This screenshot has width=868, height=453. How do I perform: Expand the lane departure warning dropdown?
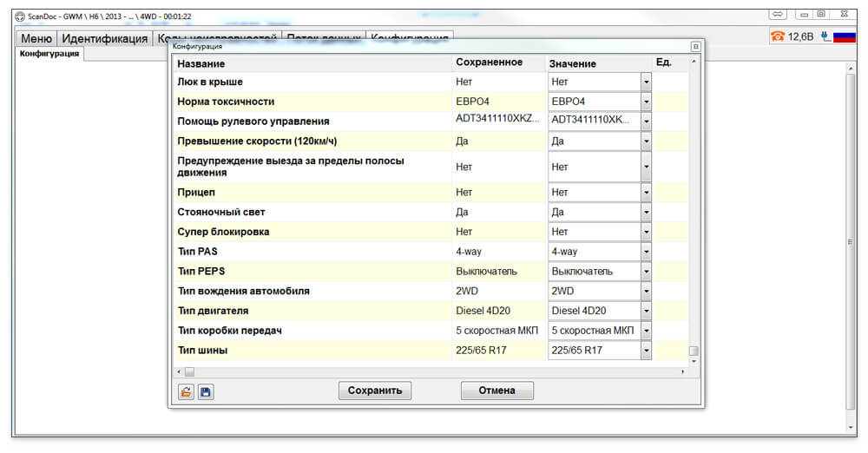tap(646, 167)
